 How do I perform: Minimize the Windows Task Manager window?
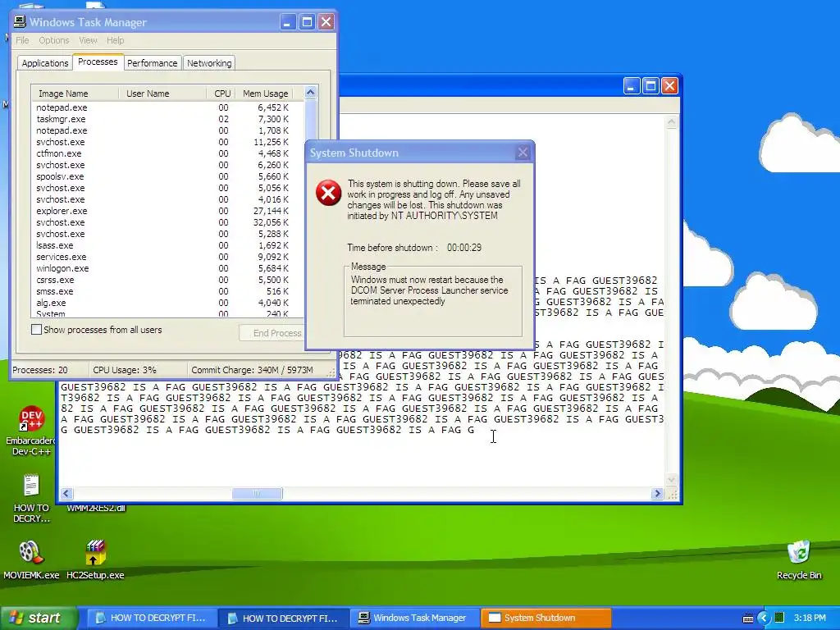coord(288,22)
